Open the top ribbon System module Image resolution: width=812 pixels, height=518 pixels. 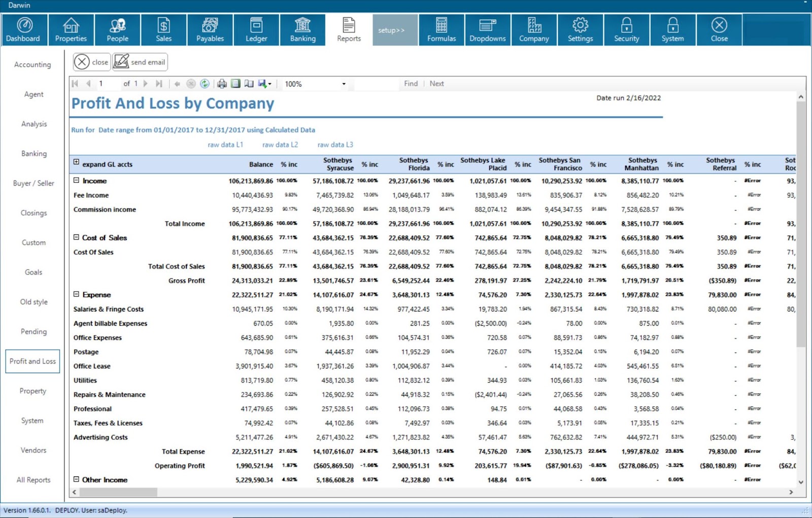[672, 30]
